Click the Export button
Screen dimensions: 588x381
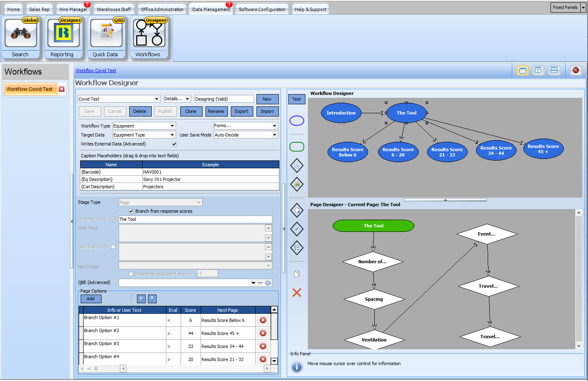pos(241,111)
